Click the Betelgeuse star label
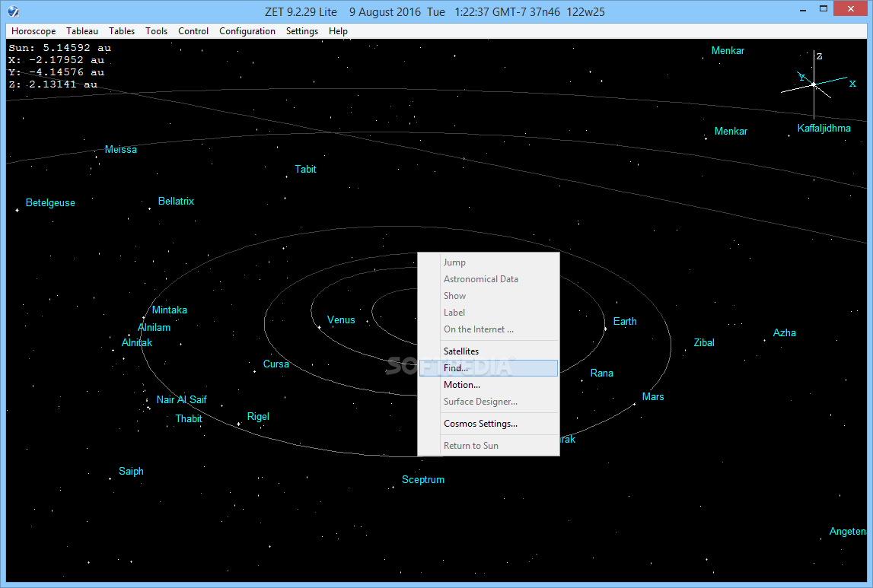873x588 pixels. point(50,203)
